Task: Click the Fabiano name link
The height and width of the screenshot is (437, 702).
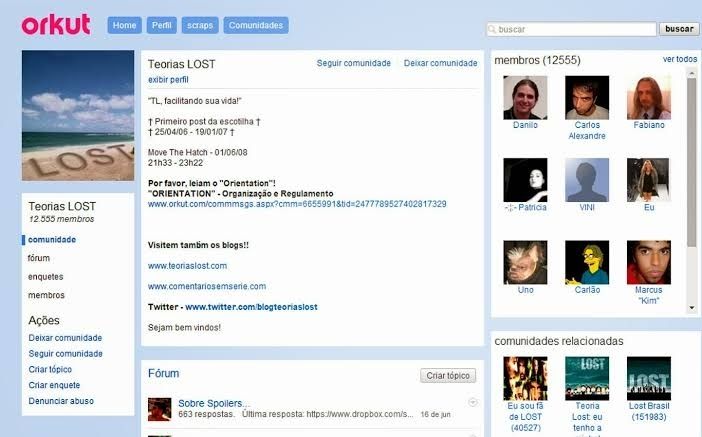Action: point(649,125)
